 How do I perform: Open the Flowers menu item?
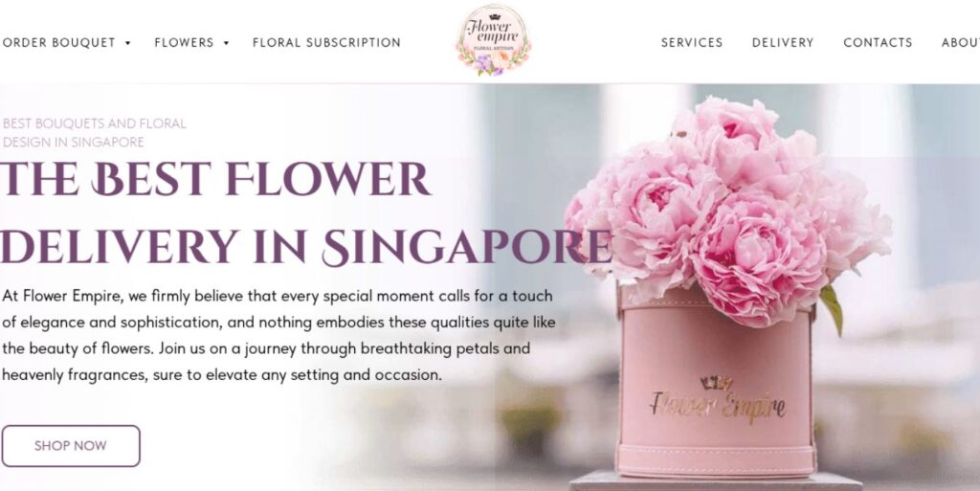[x=184, y=42]
